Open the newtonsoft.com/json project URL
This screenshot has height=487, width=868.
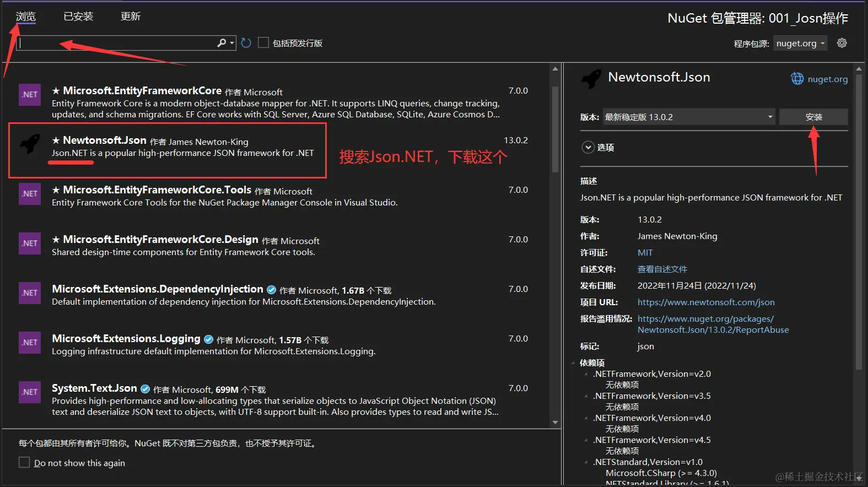pyautogui.click(x=706, y=302)
